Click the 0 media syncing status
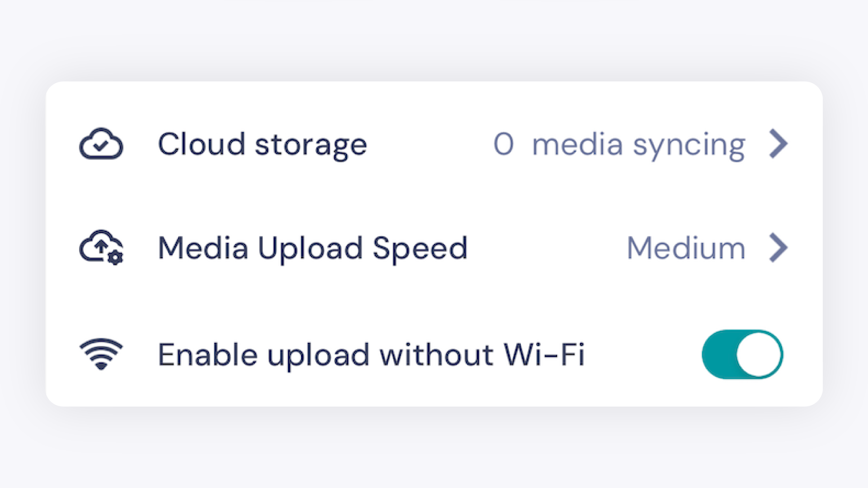The image size is (868, 488). [x=619, y=144]
